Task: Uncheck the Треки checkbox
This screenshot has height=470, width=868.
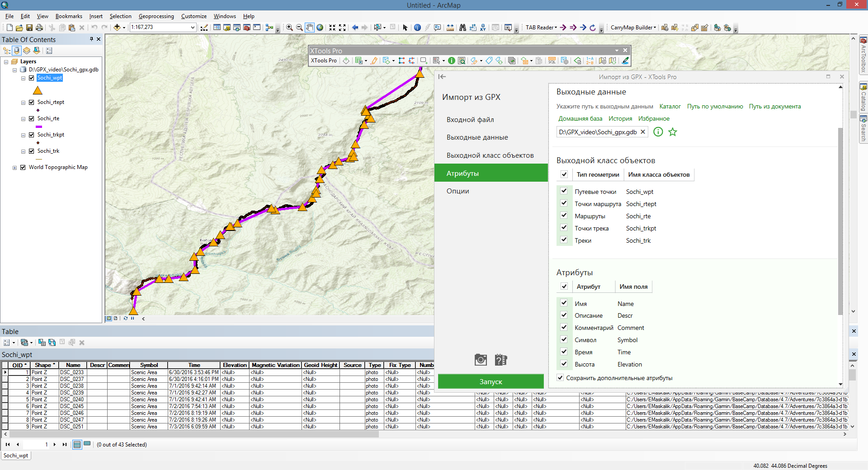Action: tap(564, 240)
